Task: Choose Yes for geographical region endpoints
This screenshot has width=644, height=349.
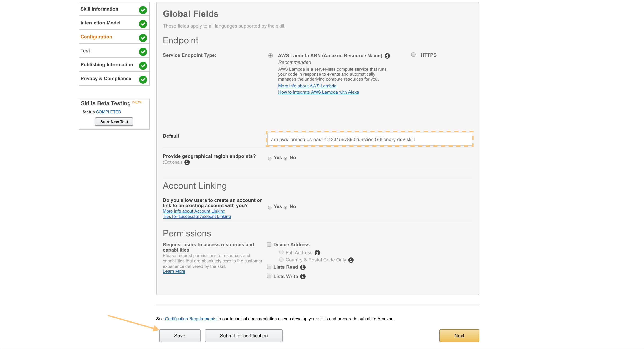Action: tap(269, 159)
